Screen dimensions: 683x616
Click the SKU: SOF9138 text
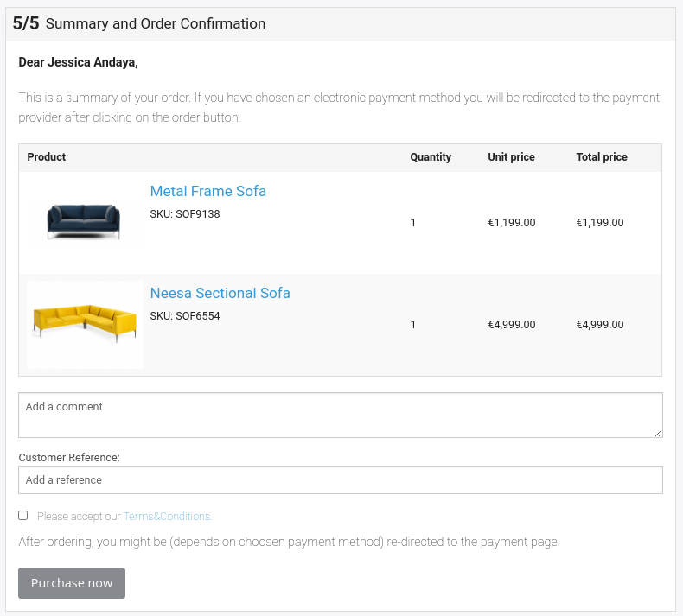pyautogui.click(x=185, y=214)
